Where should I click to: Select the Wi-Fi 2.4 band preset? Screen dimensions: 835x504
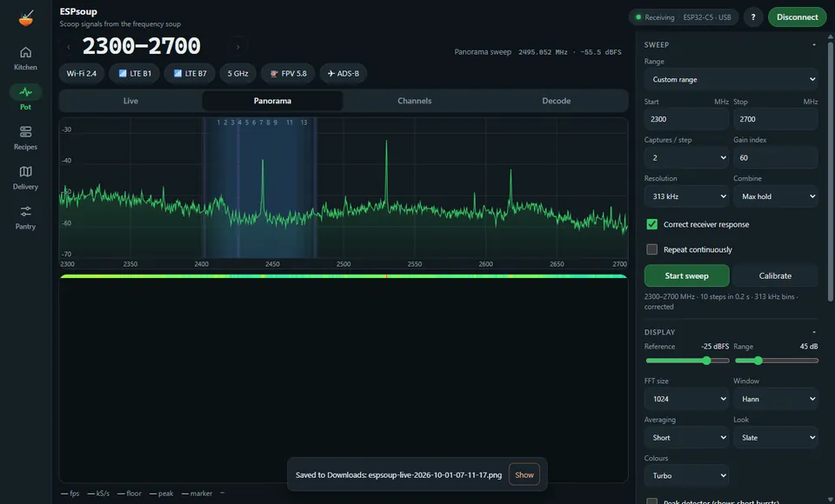tap(82, 74)
